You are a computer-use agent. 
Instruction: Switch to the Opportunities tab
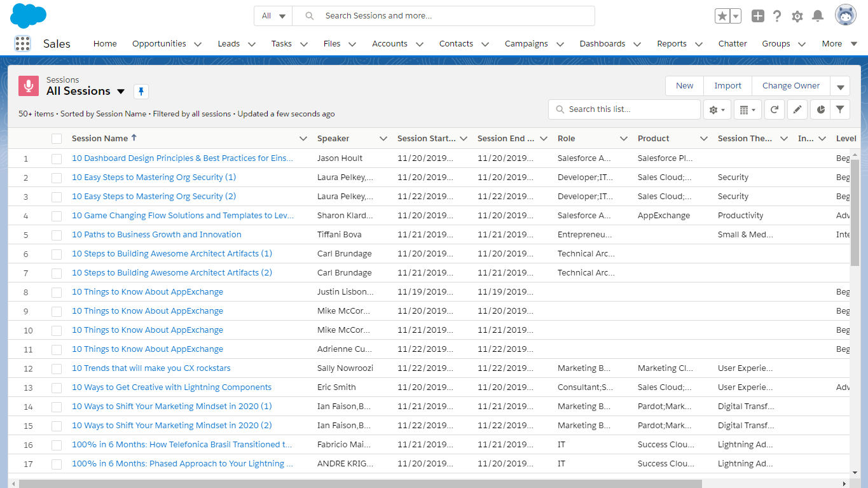click(160, 43)
